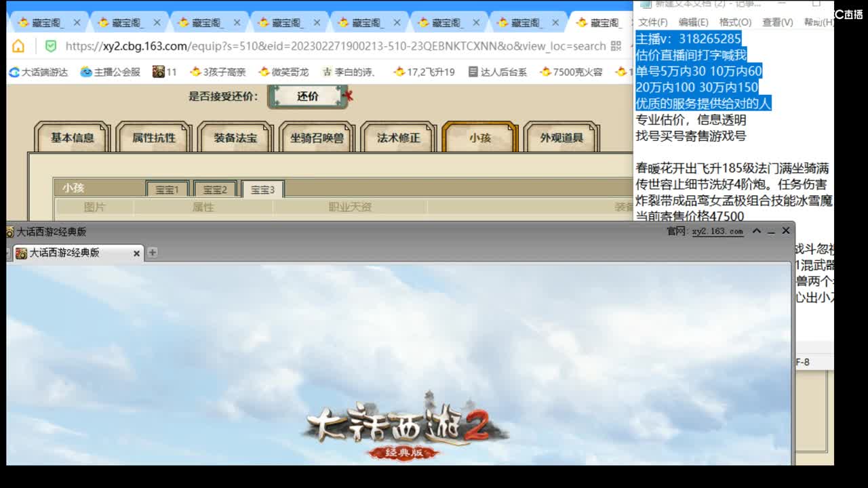Switch to 外观道具 tab
Screen dimensions: 868x488
(x=561, y=138)
